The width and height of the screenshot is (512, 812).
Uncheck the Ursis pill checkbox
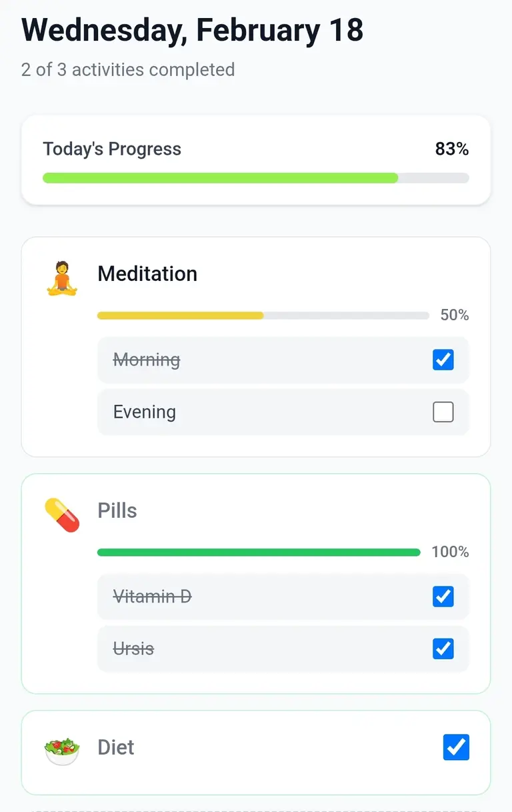point(443,649)
